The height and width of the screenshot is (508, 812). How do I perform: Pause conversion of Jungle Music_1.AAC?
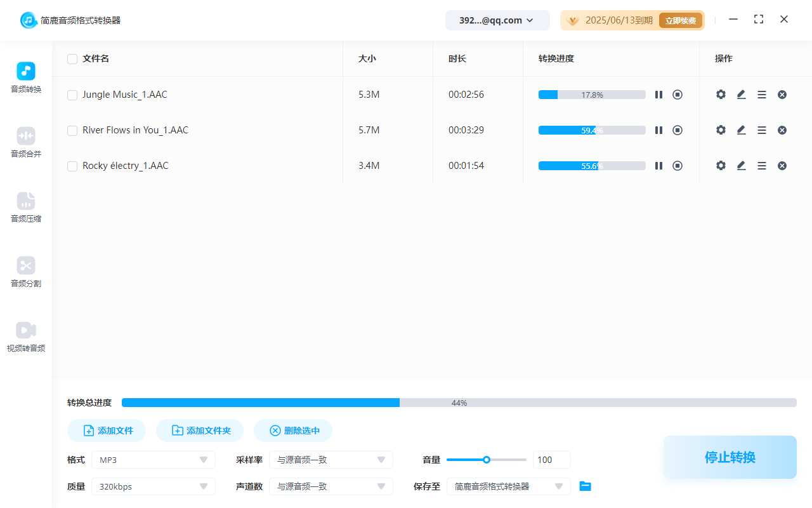click(658, 95)
